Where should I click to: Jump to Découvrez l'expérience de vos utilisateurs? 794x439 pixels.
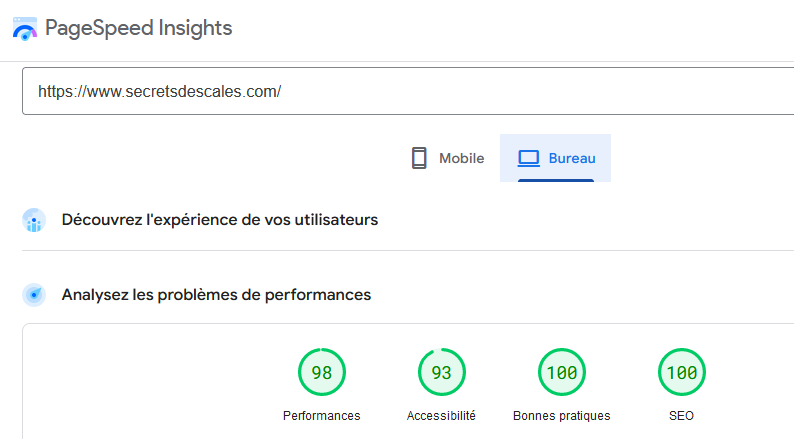(220, 220)
